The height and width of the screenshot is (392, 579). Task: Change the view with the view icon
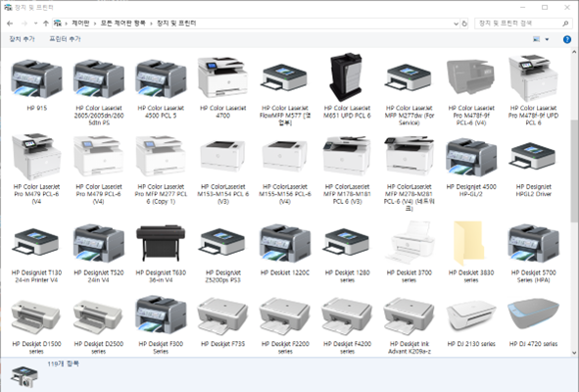[x=537, y=39]
